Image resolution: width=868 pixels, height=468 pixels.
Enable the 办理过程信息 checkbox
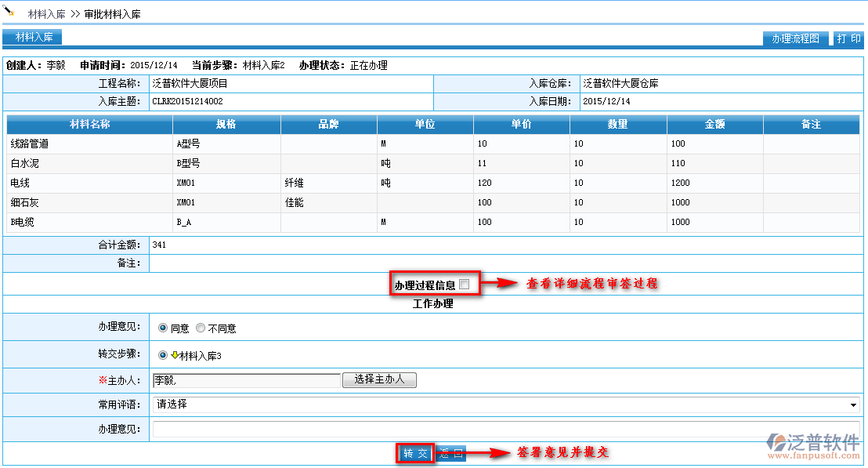(465, 285)
